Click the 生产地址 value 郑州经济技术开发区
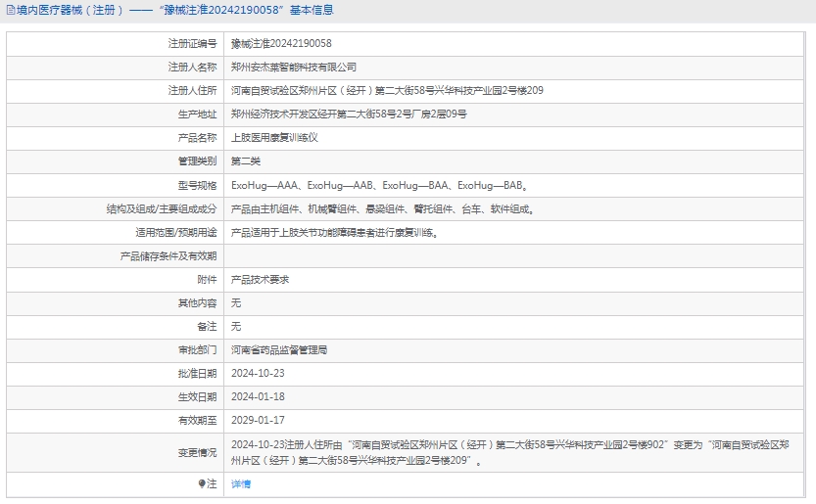 [349, 115]
